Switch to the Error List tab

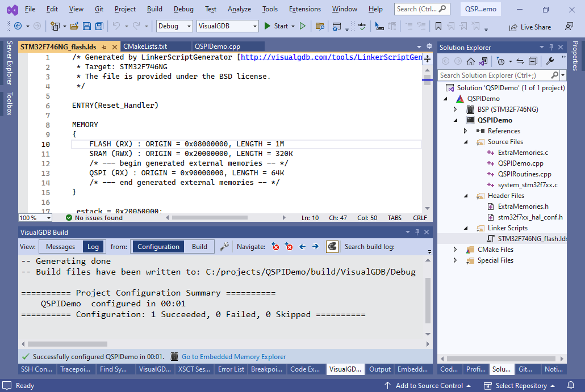tap(231, 369)
